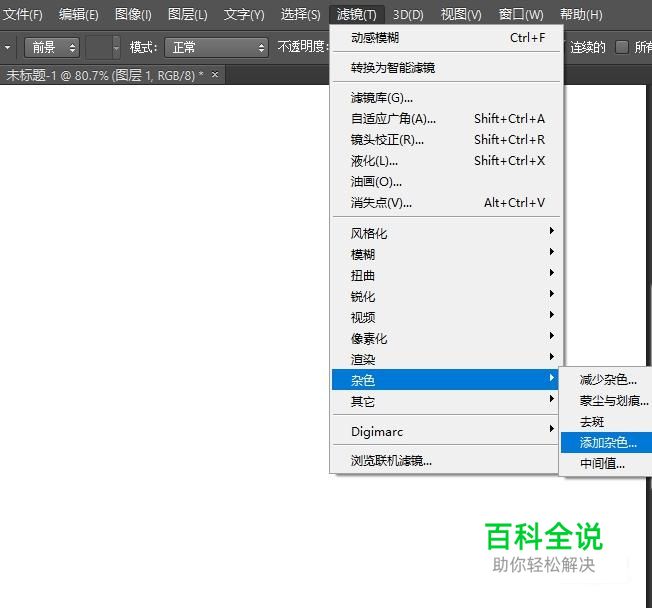Open the 图层(L) menu
The image size is (652, 608).
pyautogui.click(x=188, y=15)
